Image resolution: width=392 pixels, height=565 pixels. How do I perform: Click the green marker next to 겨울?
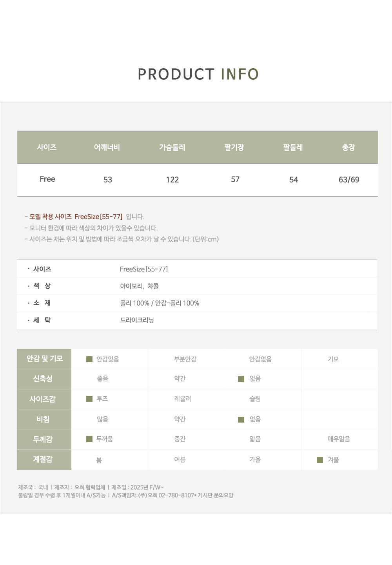tap(320, 460)
